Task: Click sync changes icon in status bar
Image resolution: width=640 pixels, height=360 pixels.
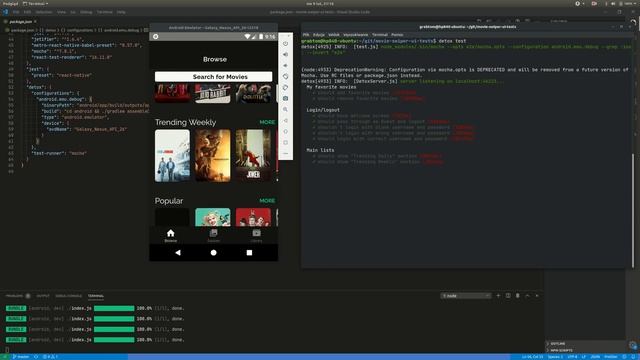Action: coord(36,357)
